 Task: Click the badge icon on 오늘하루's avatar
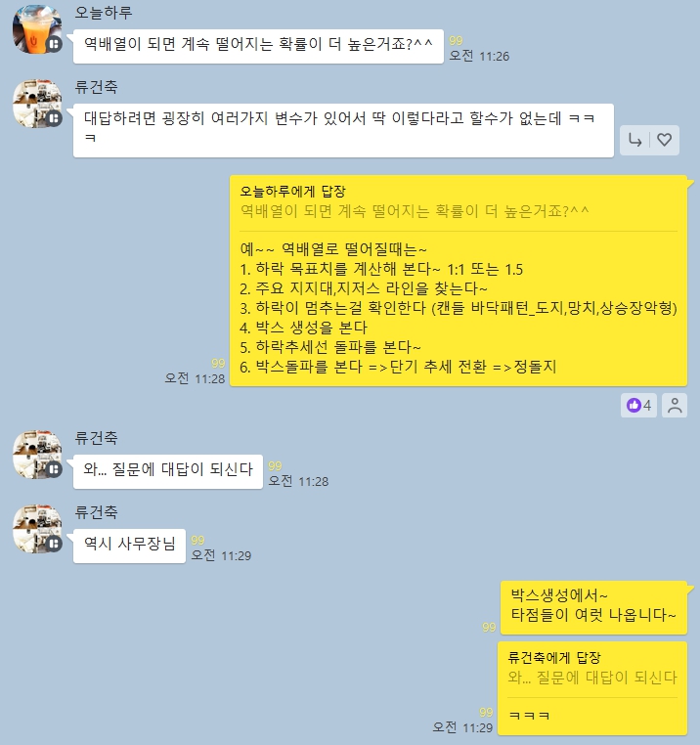[x=54, y=44]
